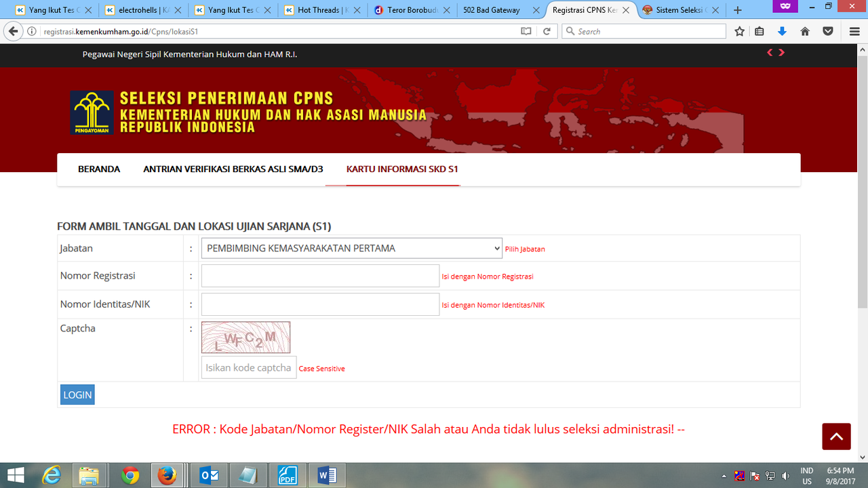Click the Pengayoman ministry logo
The height and width of the screenshot is (488, 868).
[x=92, y=113]
